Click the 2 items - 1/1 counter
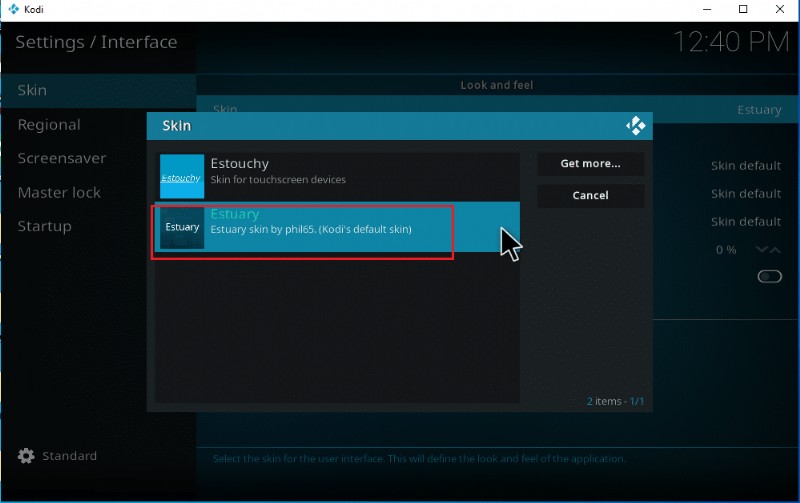 point(615,401)
